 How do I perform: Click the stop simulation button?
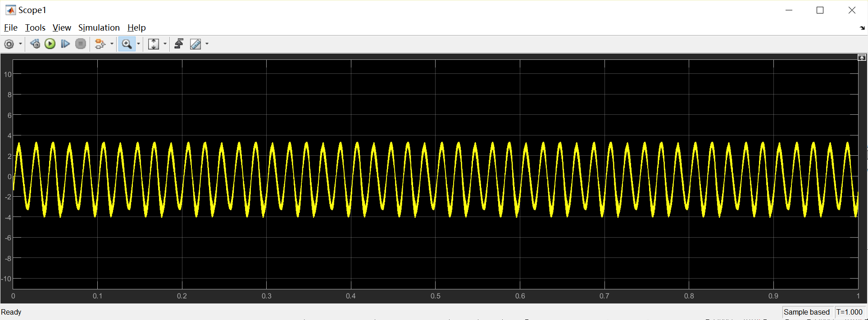[x=81, y=44]
